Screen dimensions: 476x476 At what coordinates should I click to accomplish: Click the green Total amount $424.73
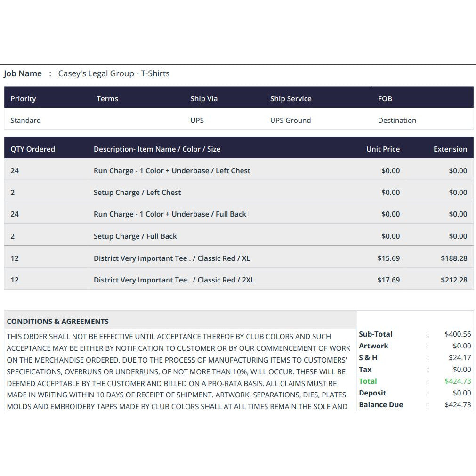coord(458,381)
